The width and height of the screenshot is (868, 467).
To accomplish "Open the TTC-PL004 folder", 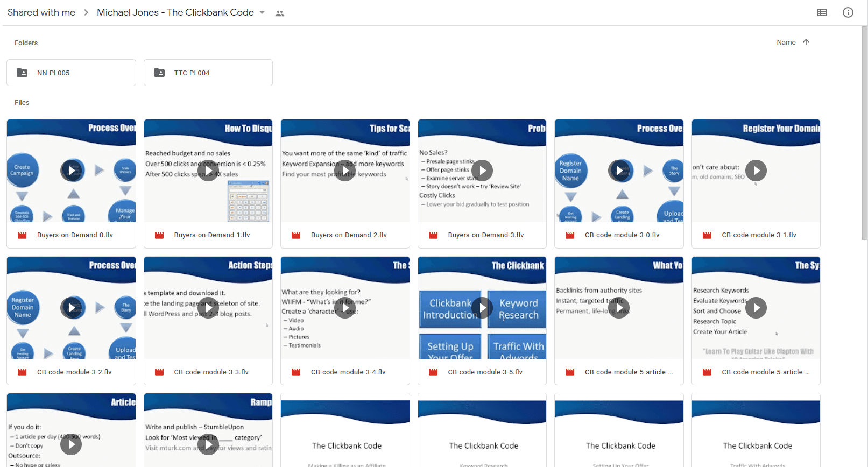I will pyautogui.click(x=208, y=73).
